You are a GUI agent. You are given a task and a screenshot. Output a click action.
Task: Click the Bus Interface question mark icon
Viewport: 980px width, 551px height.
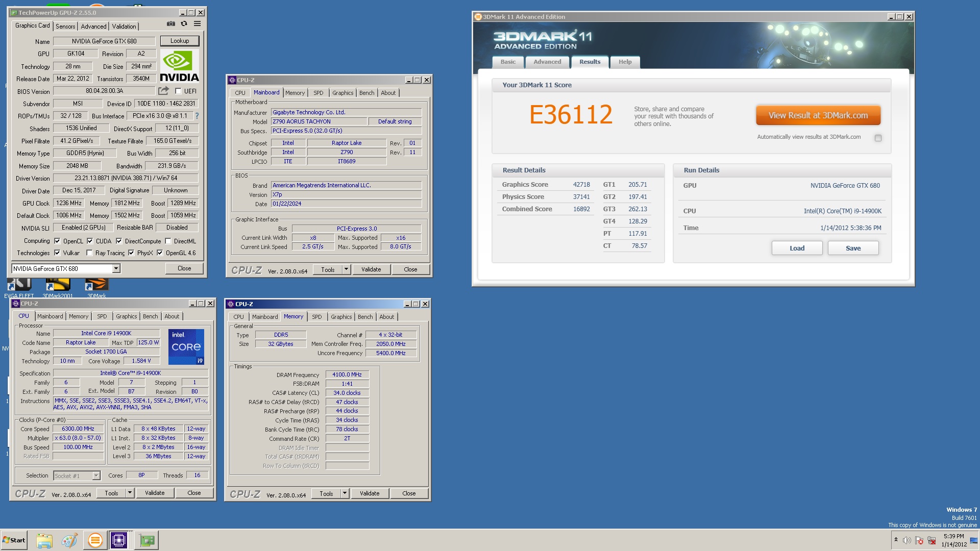pyautogui.click(x=197, y=116)
